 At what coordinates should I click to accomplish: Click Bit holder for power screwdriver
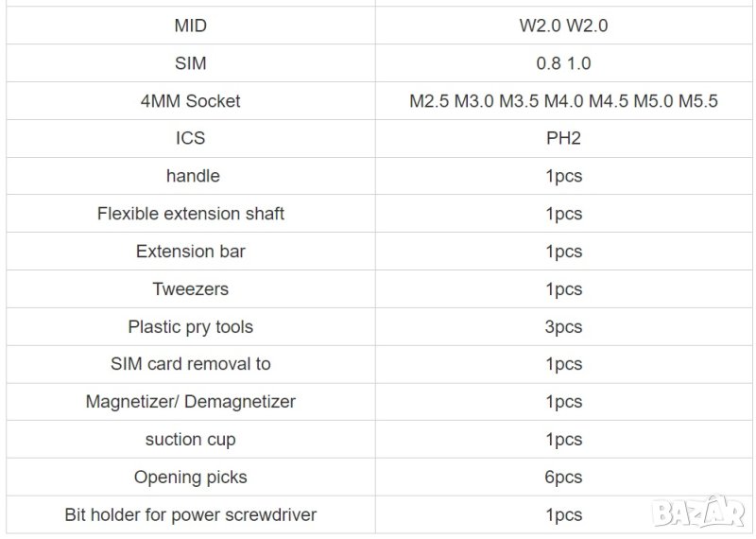pyautogui.click(x=191, y=515)
